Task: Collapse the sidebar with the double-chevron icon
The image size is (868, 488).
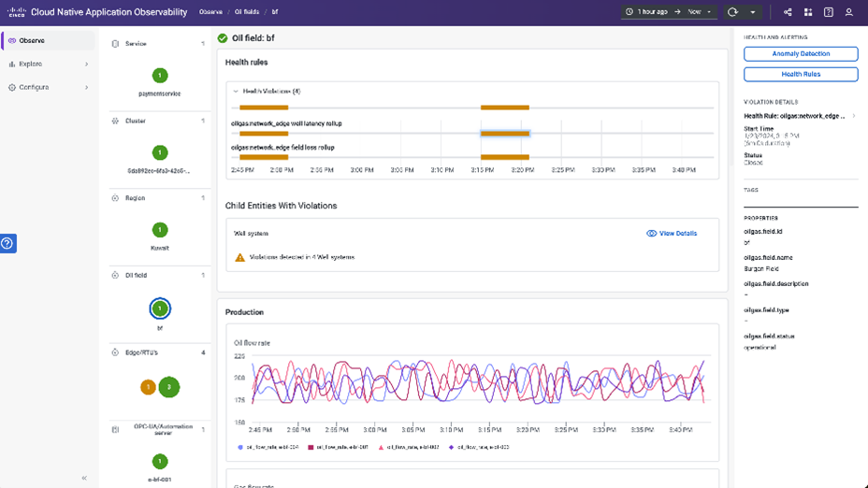Action: pyautogui.click(x=84, y=478)
